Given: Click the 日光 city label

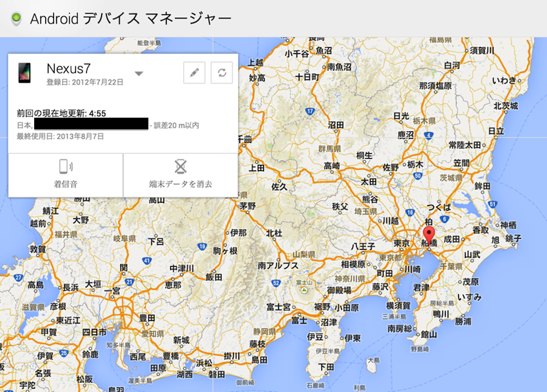Looking at the screenshot, I should click(401, 116).
